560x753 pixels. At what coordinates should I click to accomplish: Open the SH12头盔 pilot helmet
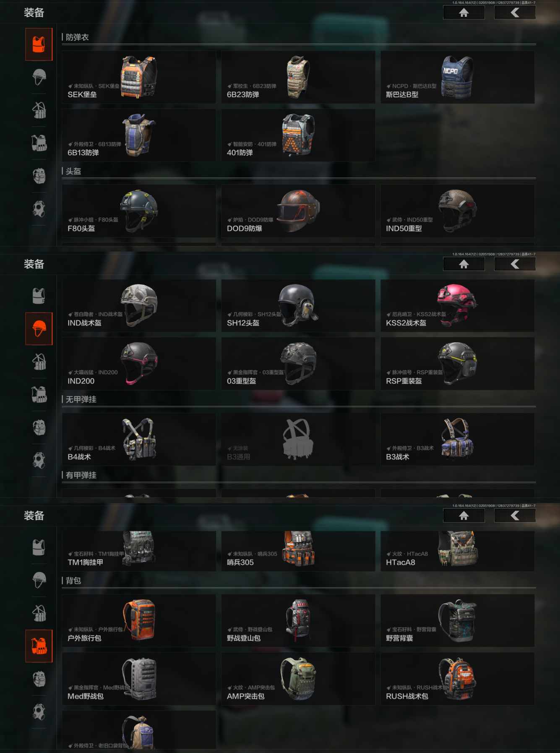pyautogui.click(x=298, y=306)
